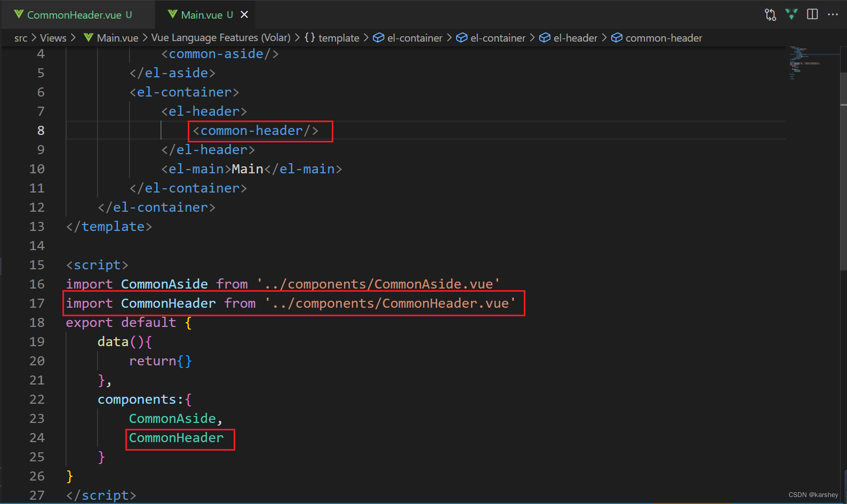Click the '../components/CommonHeader.vue' path string
Image resolution: width=847 pixels, height=504 pixels.
[x=390, y=303]
